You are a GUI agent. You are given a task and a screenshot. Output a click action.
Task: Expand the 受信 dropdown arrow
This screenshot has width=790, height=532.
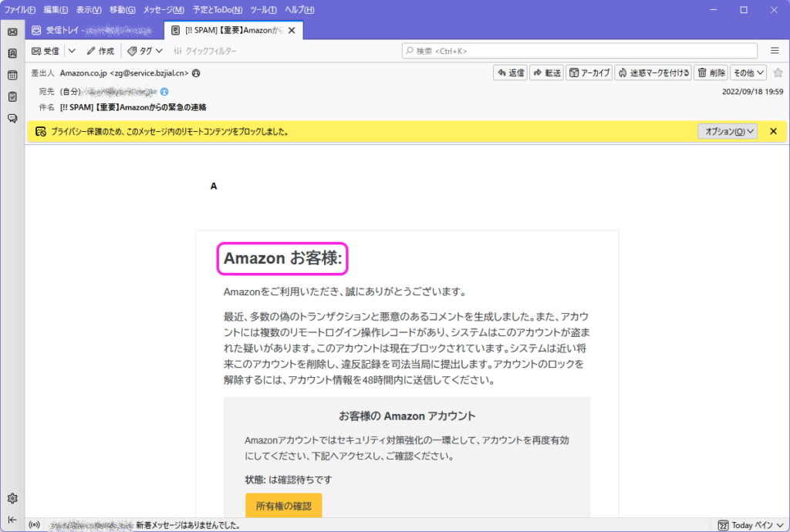[x=72, y=51]
